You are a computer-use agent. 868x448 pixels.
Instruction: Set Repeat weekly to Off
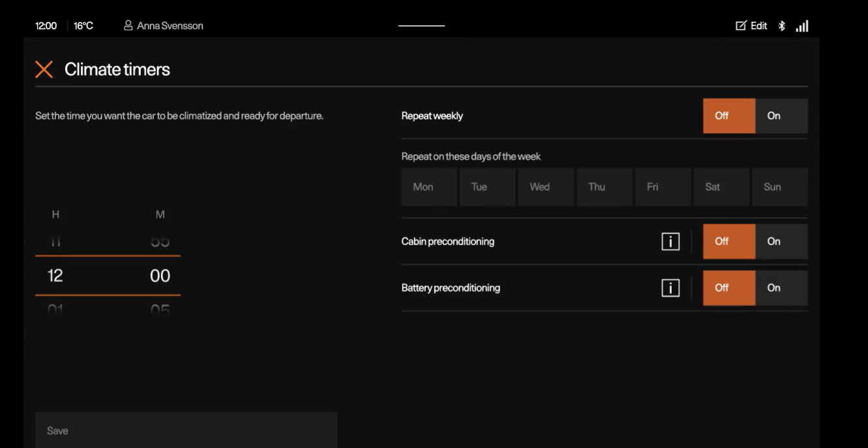tap(728, 116)
